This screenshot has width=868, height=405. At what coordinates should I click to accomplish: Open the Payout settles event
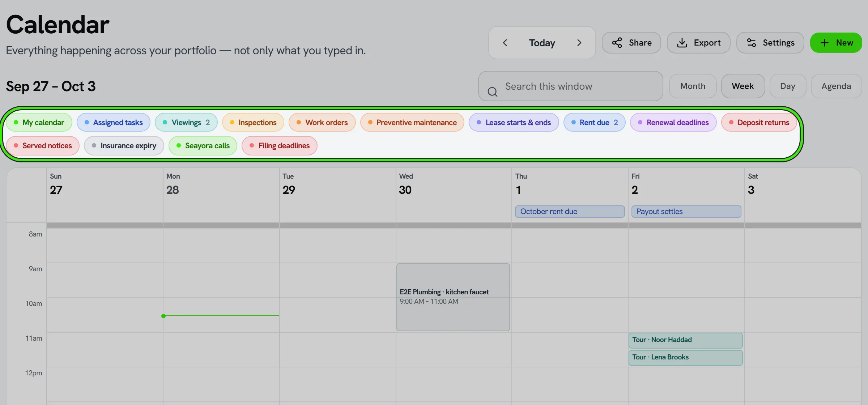[686, 211]
